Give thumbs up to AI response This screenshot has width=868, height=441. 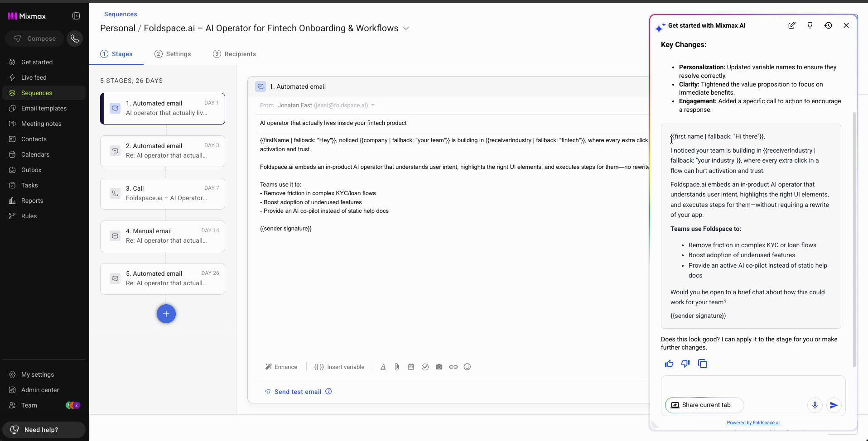pos(669,364)
